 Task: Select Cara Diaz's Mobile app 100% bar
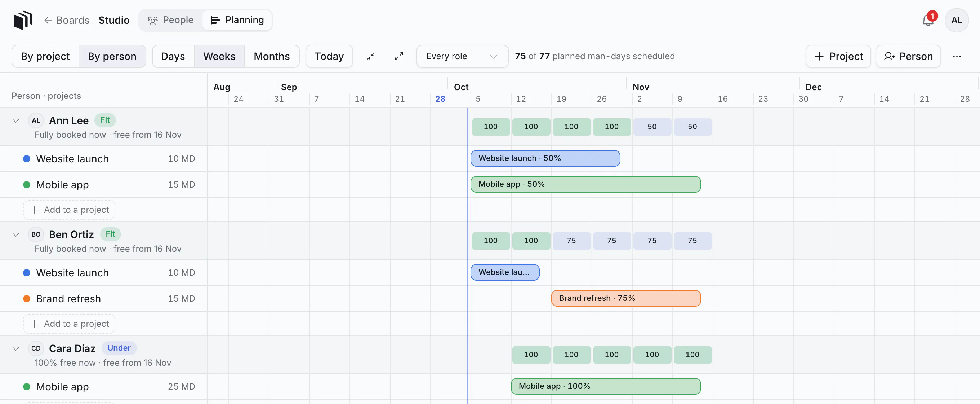coord(606,386)
